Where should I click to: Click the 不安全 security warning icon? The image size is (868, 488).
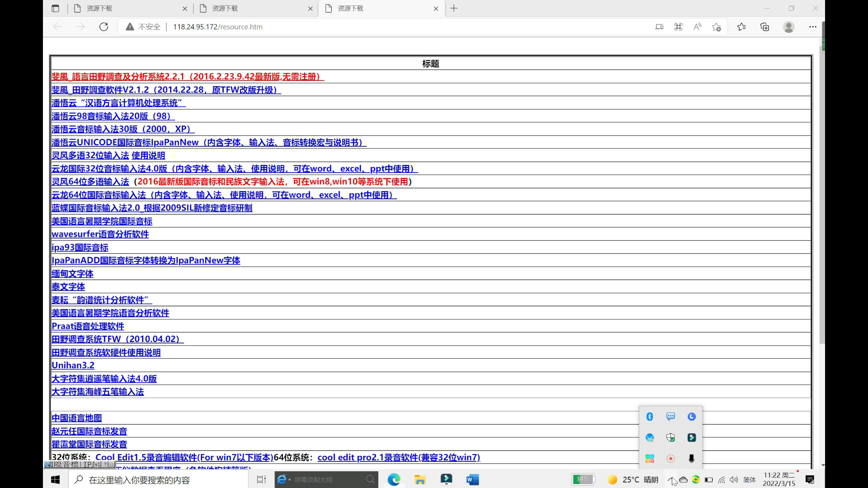(x=130, y=27)
